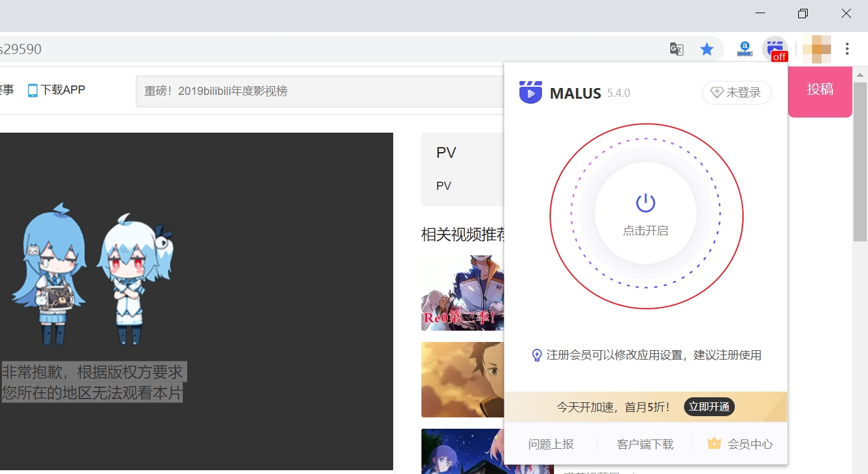The image size is (868, 474).
Task: Open the Chrome profile avatar
Action: 817,49
